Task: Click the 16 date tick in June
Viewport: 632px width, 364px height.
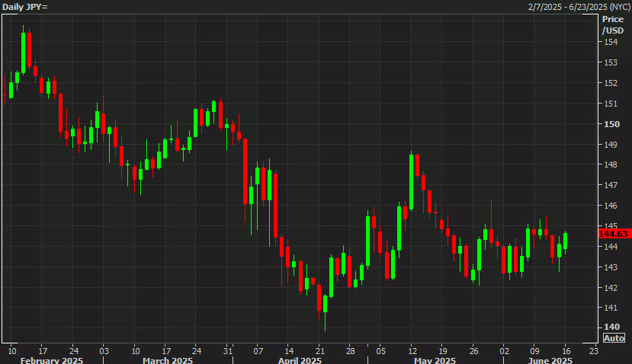Action: point(566,351)
